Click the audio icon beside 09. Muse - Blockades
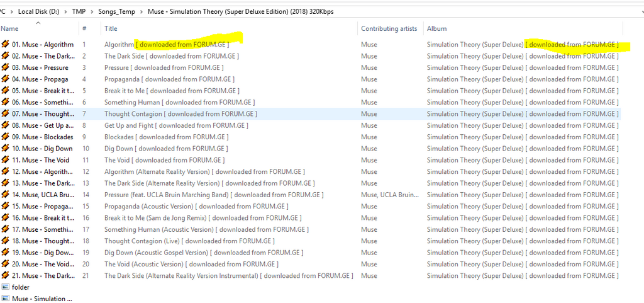The image size is (644, 303). [5, 137]
